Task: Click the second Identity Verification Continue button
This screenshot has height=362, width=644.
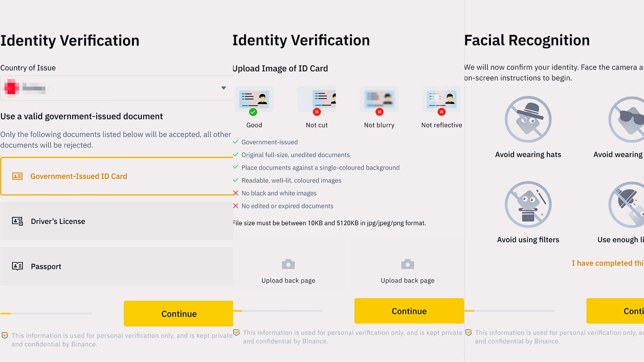Action: pos(409,311)
